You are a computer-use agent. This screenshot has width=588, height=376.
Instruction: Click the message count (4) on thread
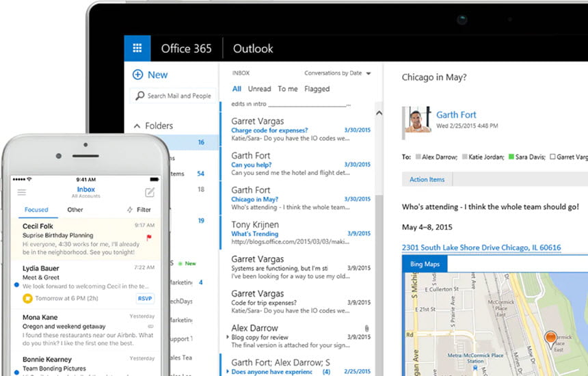pos(326,371)
